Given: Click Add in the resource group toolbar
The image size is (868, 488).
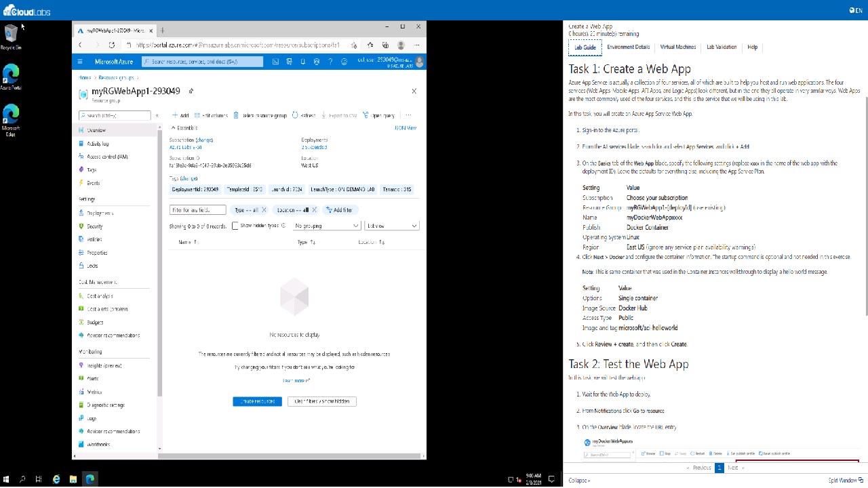Looking at the screenshot, I should (180, 115).
